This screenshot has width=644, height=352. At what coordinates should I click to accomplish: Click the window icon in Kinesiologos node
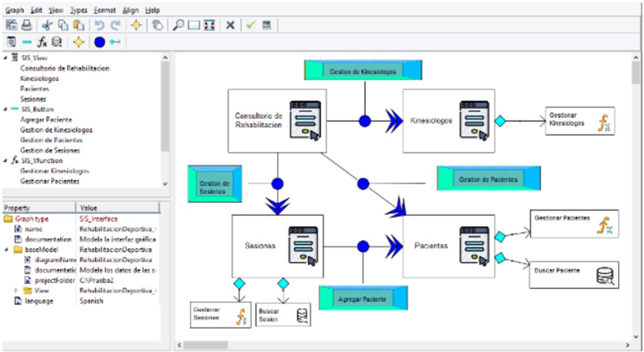474,121
